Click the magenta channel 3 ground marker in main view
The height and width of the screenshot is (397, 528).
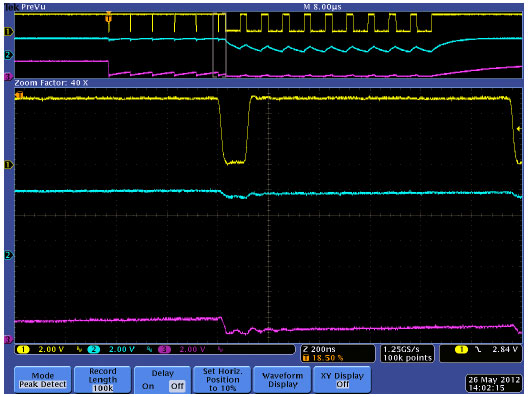tap(8, 339)
